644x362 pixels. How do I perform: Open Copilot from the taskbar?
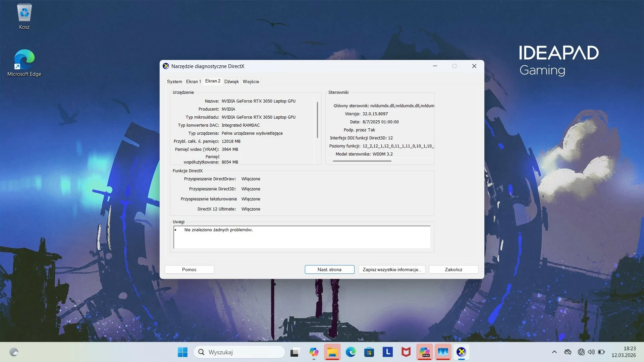click(314, 352)
